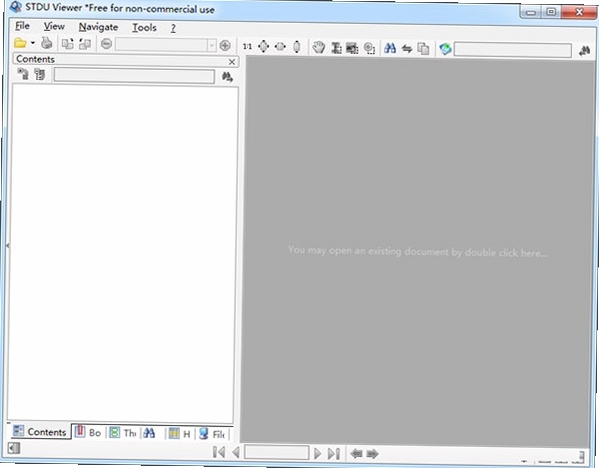Go to the first page
Image resolution: width=599 pixels, height=468 pixels.
point(219,452)
